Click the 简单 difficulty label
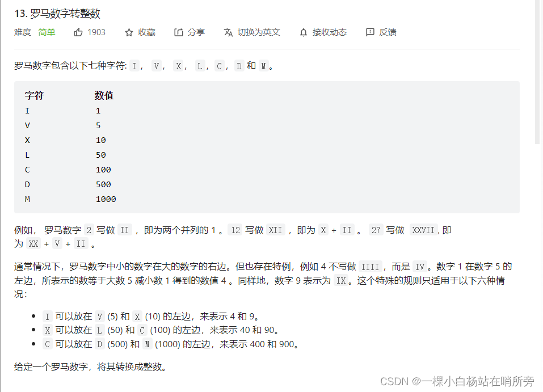This screenshot has width=543, height=392. 47,32
